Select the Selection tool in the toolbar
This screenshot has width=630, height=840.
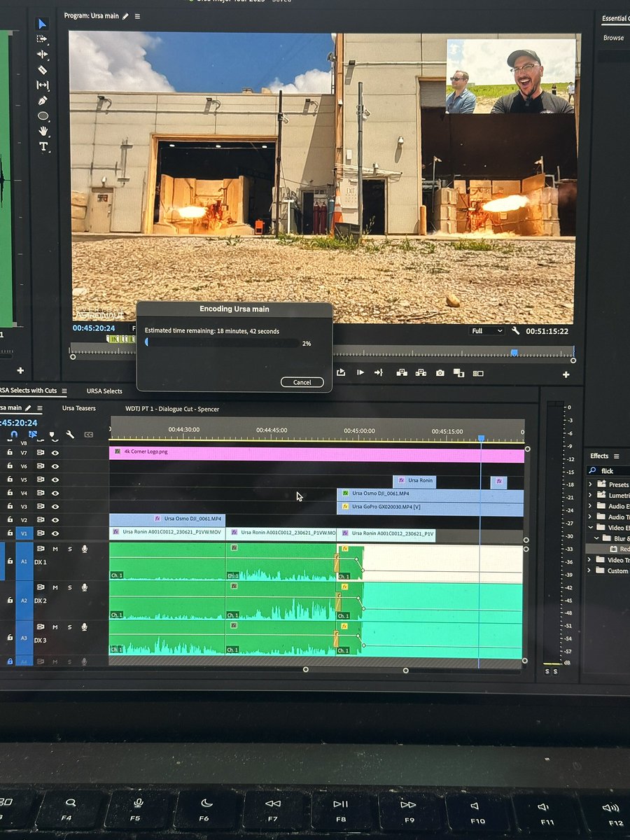42,24
